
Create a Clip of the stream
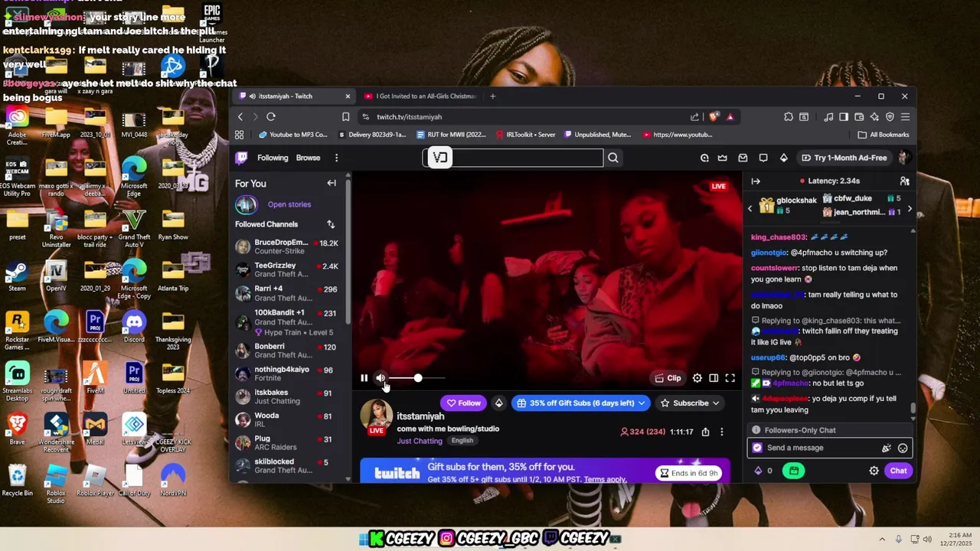(668, 378)
